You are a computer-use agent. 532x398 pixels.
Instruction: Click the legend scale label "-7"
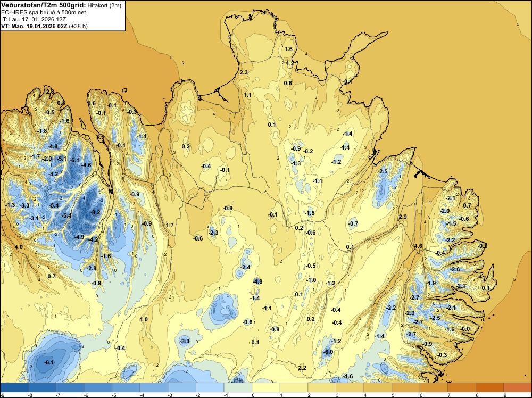[58, 395]
